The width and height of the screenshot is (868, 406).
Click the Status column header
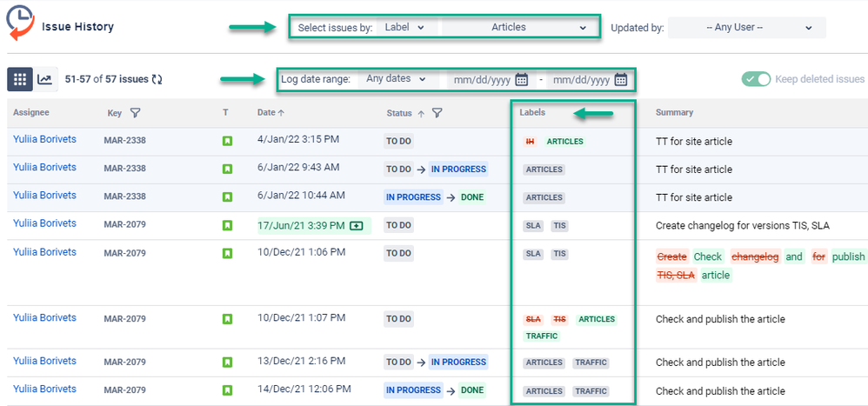coord(399,113)
